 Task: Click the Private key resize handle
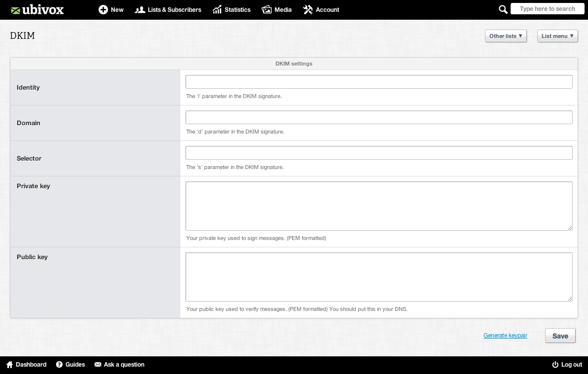(570, 228)
